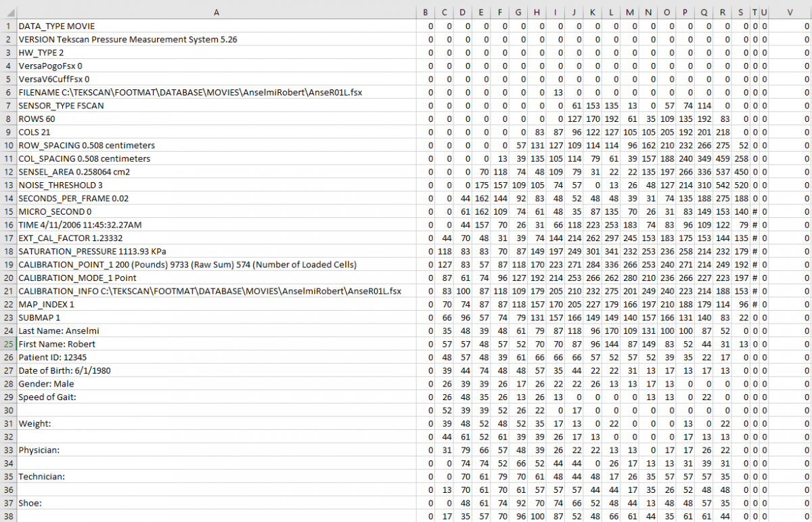Select cell 'SENSOR_TYPE FSCAN'
The height and width of the screenshot is (522, 812).
pos(216,105)
